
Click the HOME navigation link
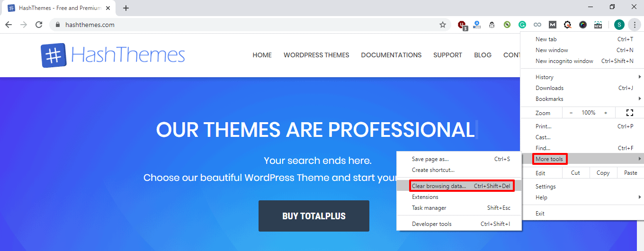tap(262, 55)
